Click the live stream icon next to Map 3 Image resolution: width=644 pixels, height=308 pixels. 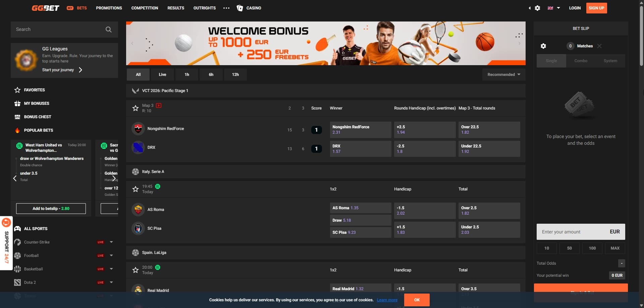[x=159, y=105]
